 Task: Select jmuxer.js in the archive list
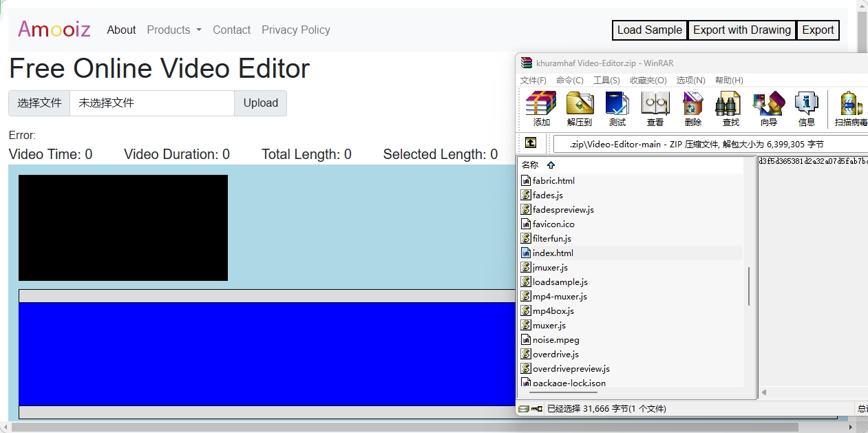click(550, 267)
